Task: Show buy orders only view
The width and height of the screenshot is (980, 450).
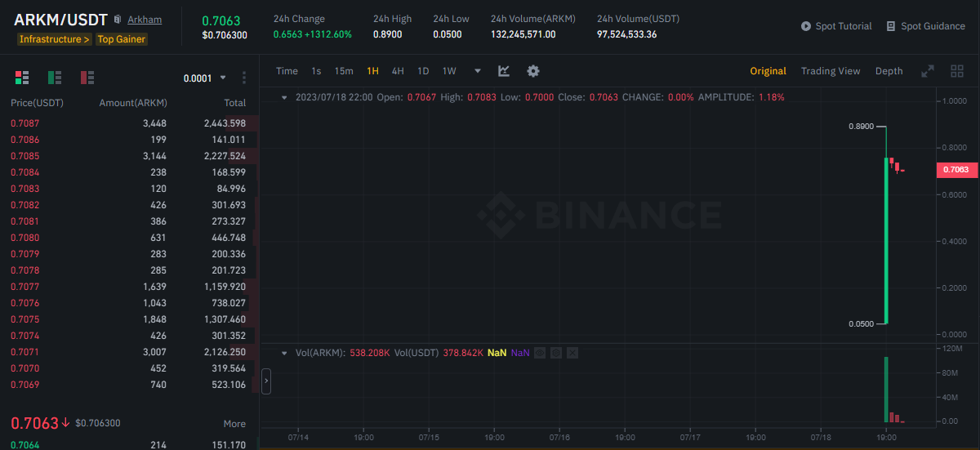Action: pos(55,78)
